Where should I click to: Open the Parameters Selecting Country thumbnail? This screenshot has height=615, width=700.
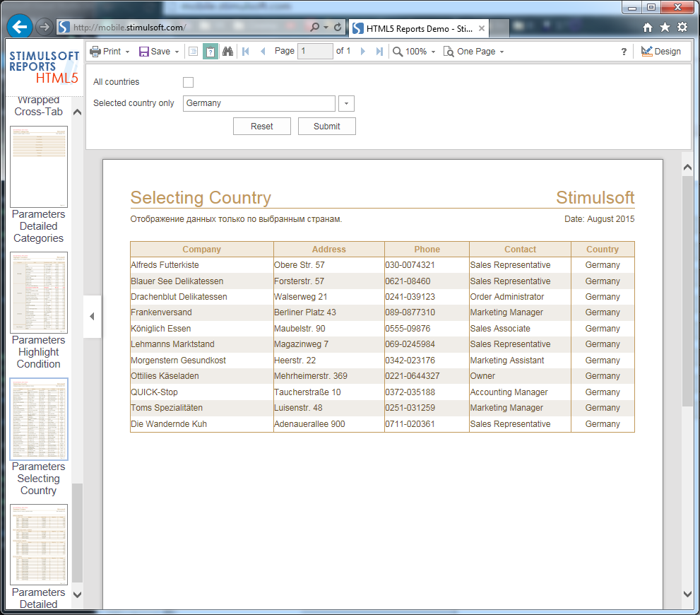coord(39,419)
